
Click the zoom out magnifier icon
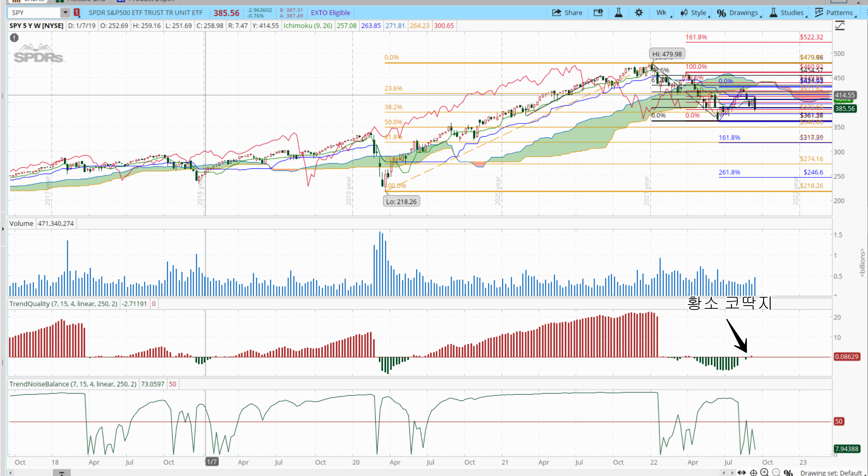click(x=776, y=472)
